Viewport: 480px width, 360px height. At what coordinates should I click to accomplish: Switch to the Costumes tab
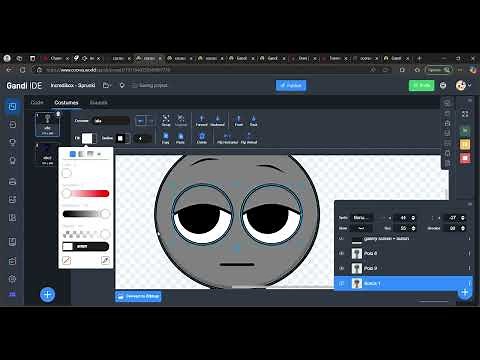point(66,102)
